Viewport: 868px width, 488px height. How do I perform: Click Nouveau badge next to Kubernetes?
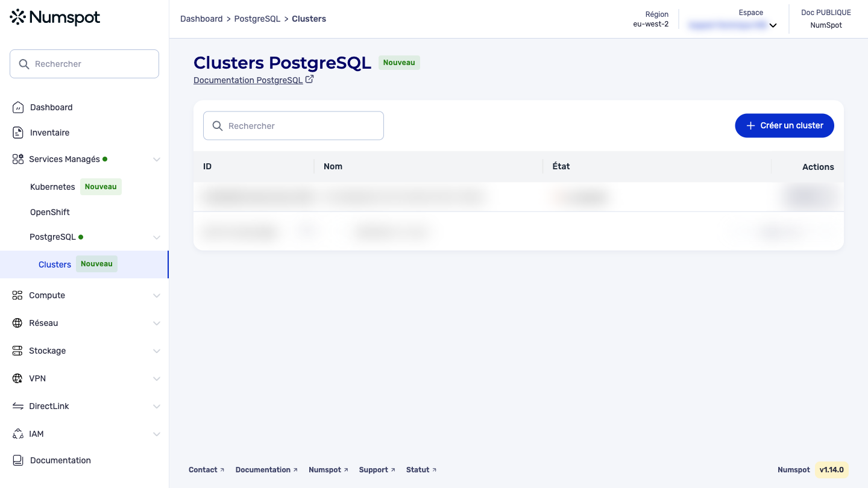(101, 187)
